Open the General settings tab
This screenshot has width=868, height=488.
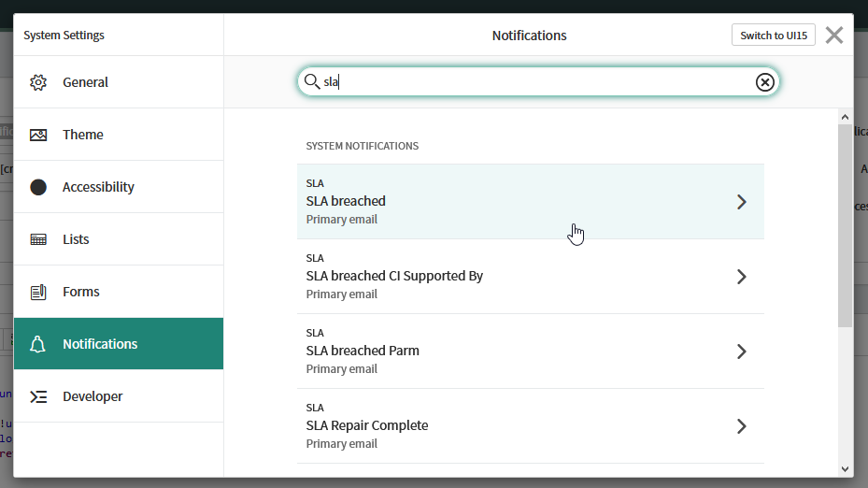[x=119, y=82]
